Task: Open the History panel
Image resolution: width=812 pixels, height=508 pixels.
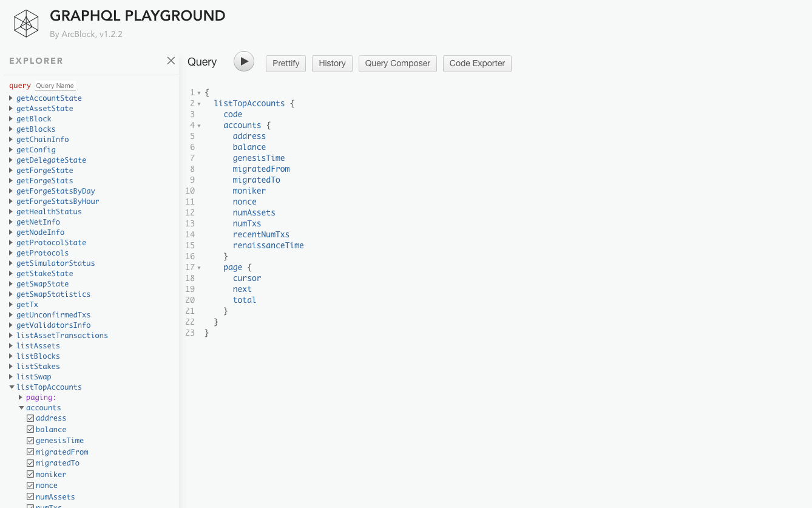Action: coord(332,63)
